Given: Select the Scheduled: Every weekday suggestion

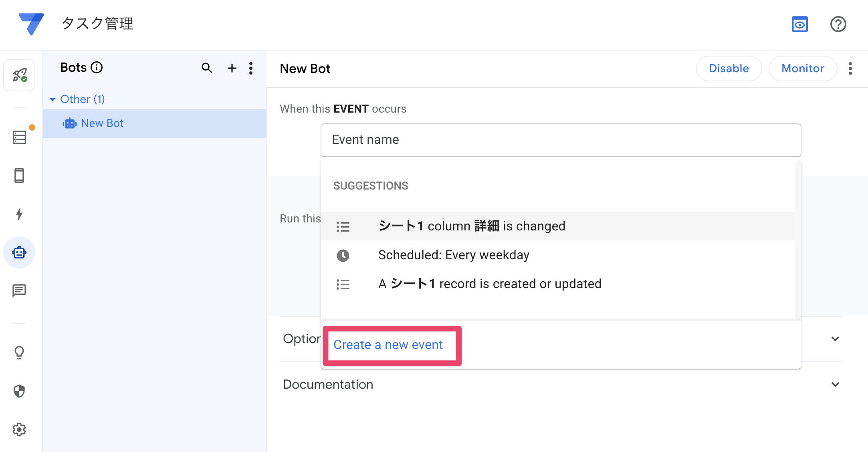Looking at the screenshot, I should pyautogui.click(x=454, y=255).
